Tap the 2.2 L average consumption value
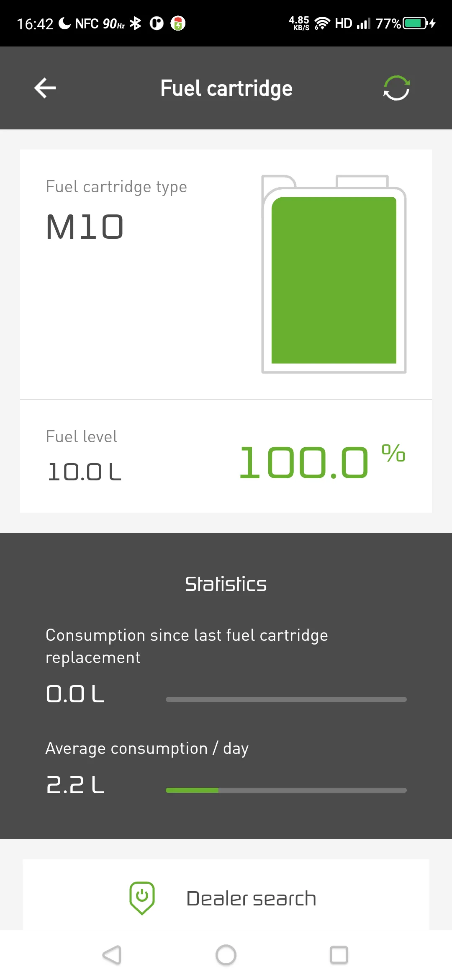Viewport: 452px width, 980px height. [x=75, y=785]
